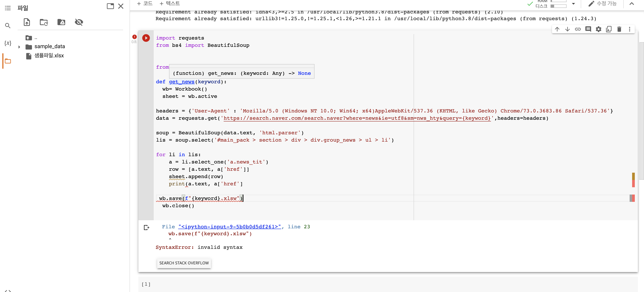This screenshot has width=644, height=292.
Task: Click the 수정 가능 editing mode button
Action: pos(602,3)
